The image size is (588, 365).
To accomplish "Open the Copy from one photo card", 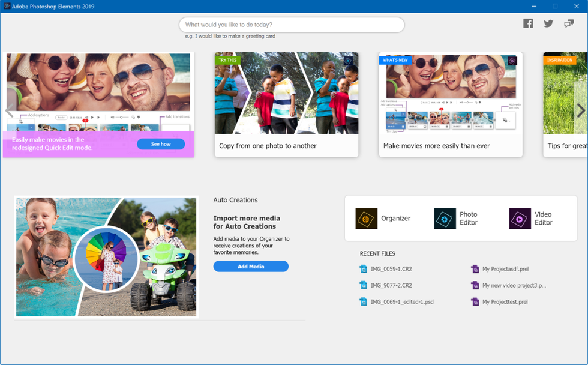I will coord(286,105).
